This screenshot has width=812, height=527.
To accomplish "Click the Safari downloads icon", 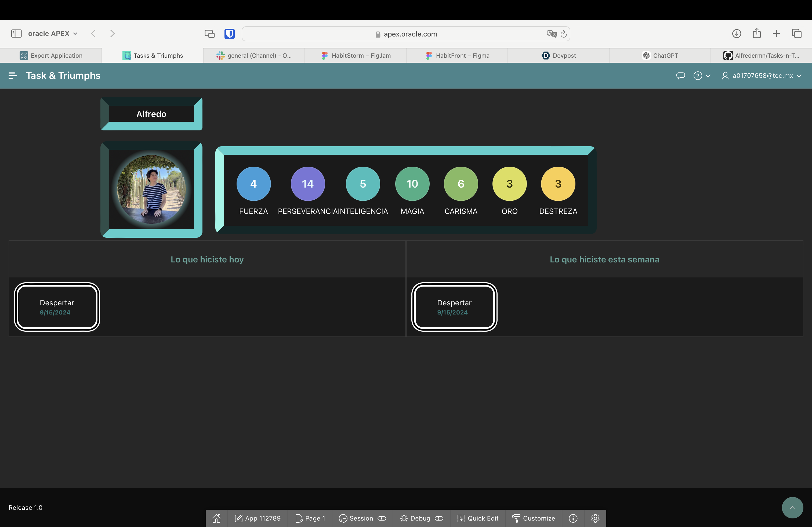I will pyautogui.click(x=737, y=33).
